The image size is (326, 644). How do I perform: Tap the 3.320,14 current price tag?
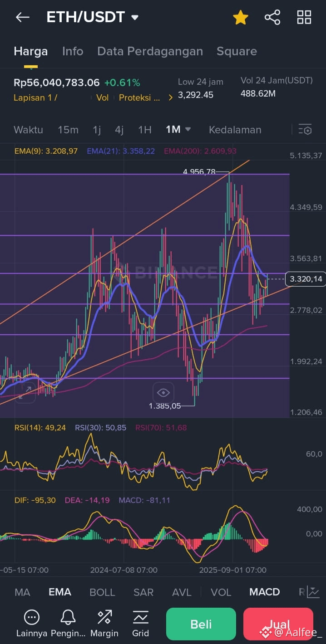306,278
